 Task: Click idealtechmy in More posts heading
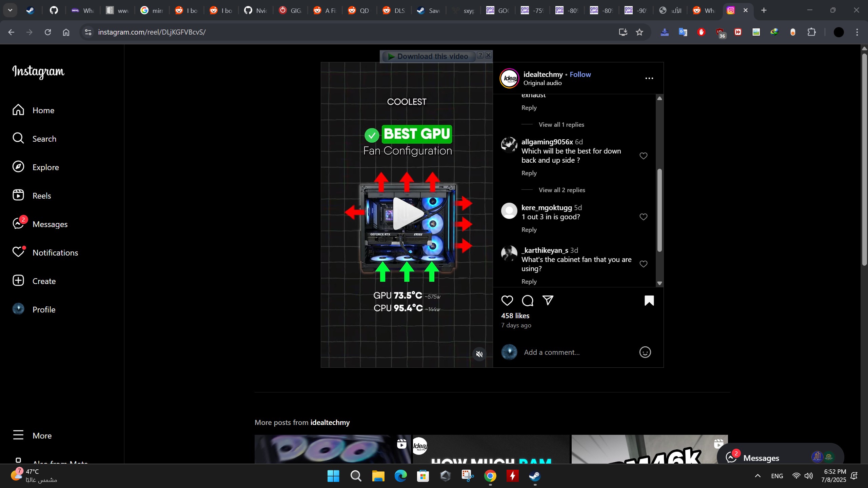330,423
